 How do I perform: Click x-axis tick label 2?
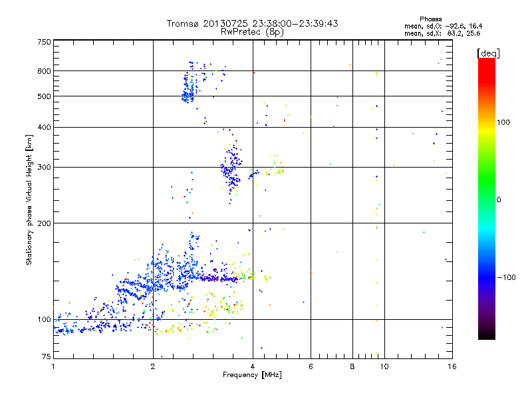pos(153,366)
